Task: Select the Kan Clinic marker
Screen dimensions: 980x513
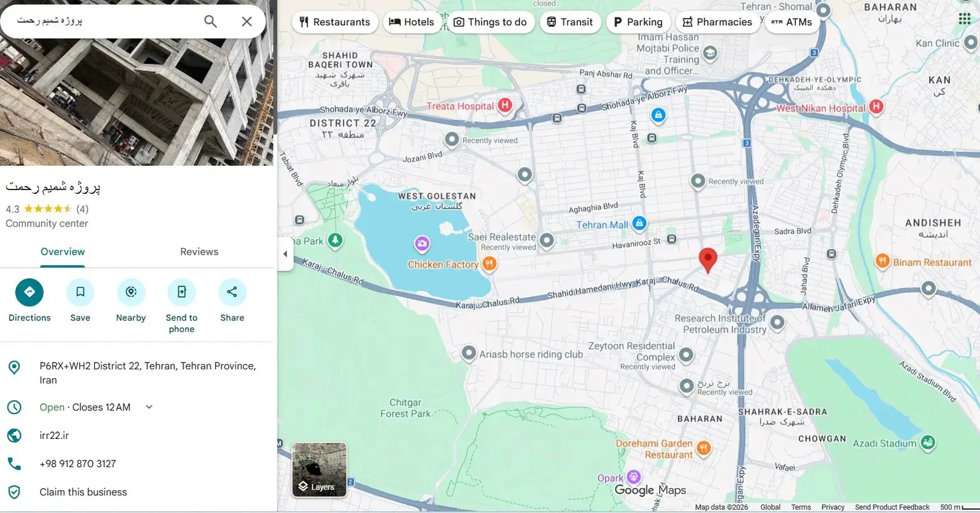Action: 970,43
